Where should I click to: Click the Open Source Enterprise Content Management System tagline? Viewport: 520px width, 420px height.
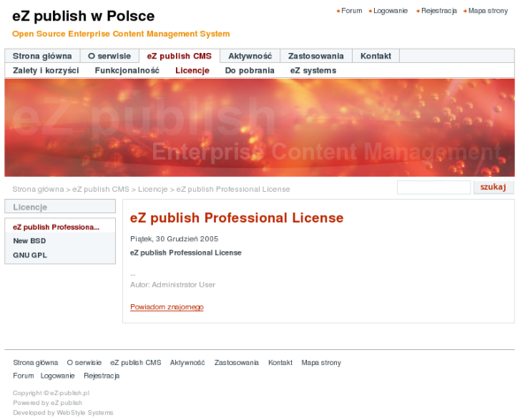(121, 34)
